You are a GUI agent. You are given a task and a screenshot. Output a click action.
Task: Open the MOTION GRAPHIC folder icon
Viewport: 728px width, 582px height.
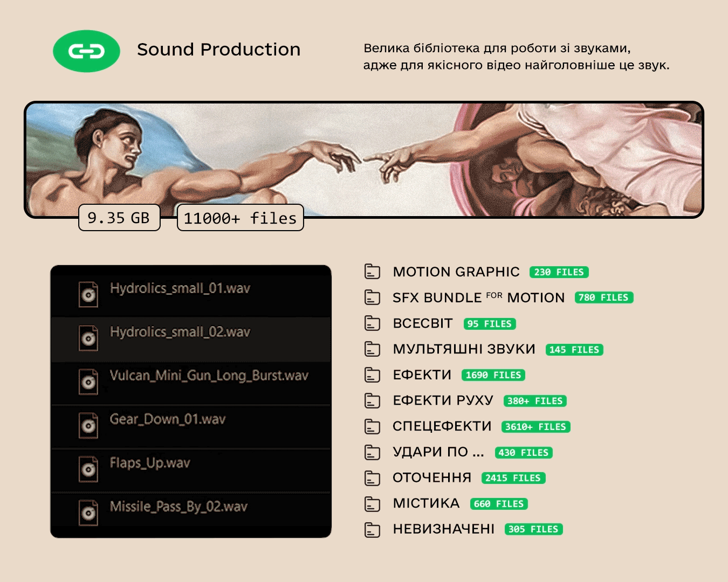[373, 272]
